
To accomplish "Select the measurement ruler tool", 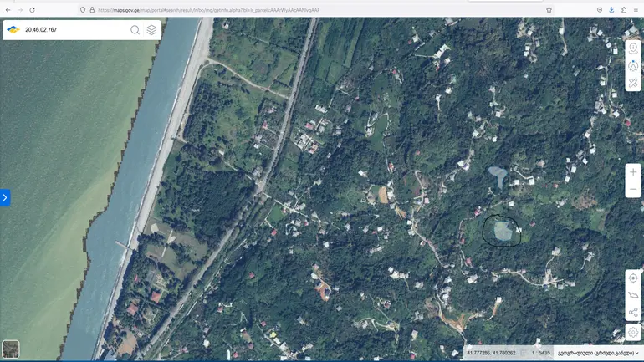I will [x=633, y=83].
